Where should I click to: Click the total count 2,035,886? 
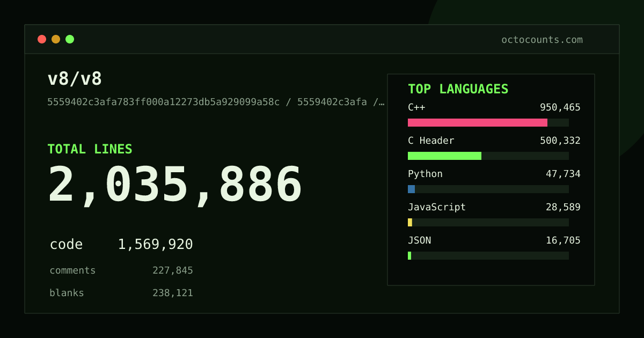(x=175, y=185)
